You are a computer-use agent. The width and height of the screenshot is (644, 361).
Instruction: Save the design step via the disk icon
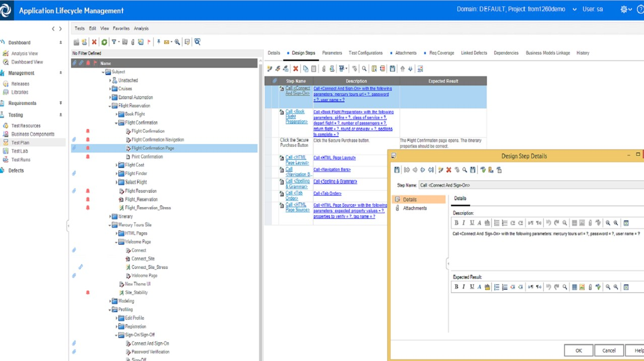click(x=397, y=169)
